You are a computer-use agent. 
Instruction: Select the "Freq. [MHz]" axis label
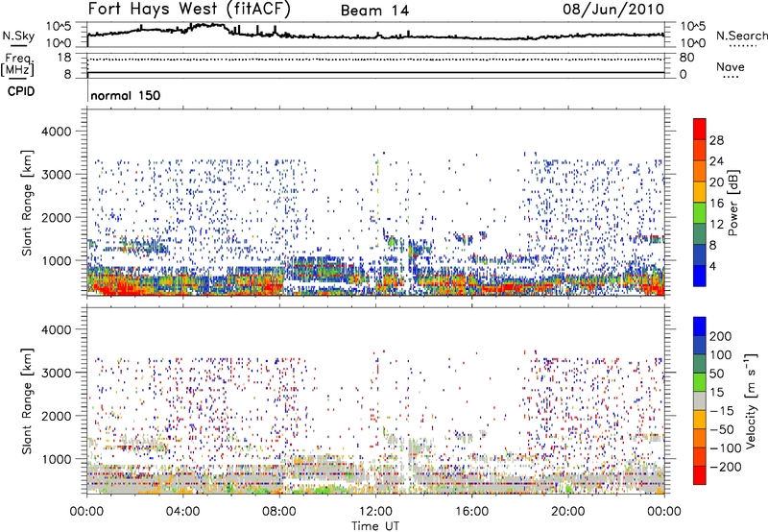click(17, 65)
